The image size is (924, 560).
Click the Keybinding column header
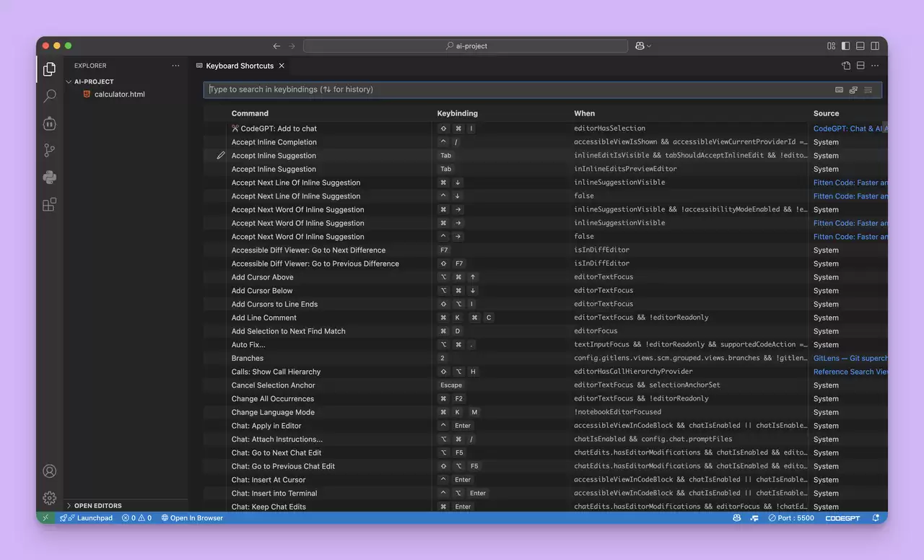tap(457, 113)
